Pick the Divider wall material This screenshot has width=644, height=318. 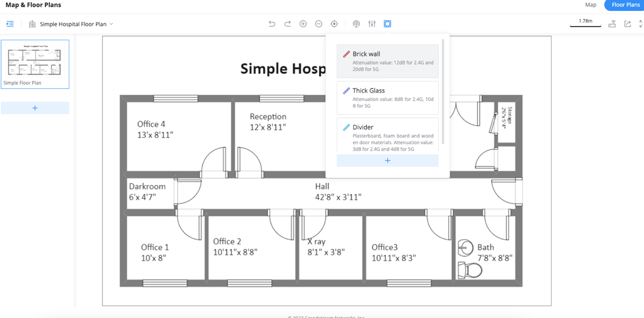click(x=387, y=135)
